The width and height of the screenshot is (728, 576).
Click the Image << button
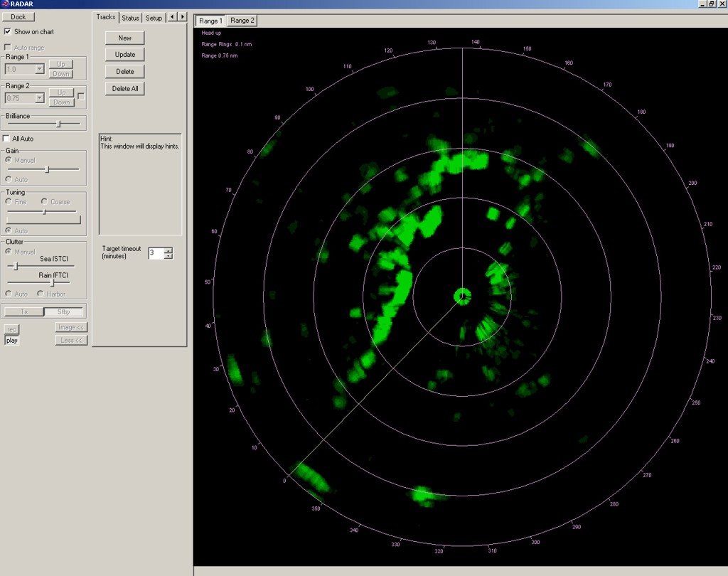pyautogui.click(x=71, y=327)
